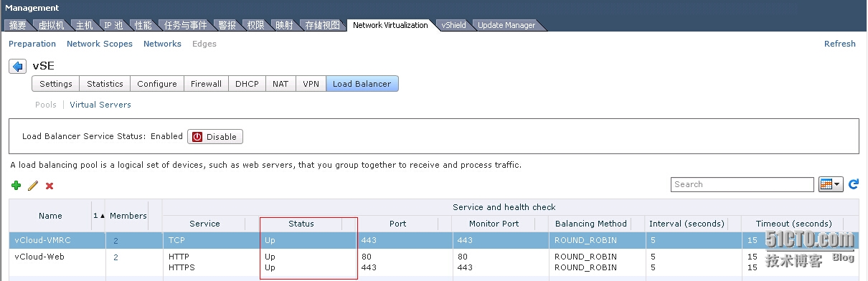Sort by the Balancing Method column header
Image resolution: width=868 pixels, height=281 pixels.
coord(591,224)
